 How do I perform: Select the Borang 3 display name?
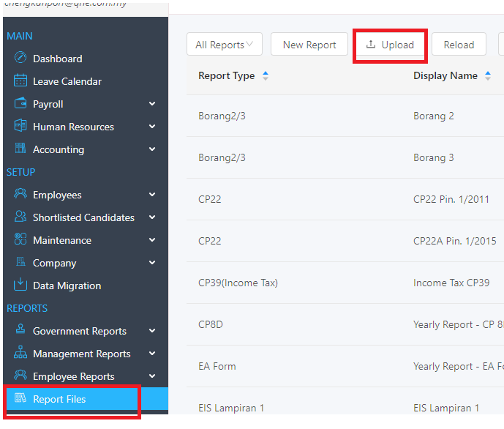[434, 157]
